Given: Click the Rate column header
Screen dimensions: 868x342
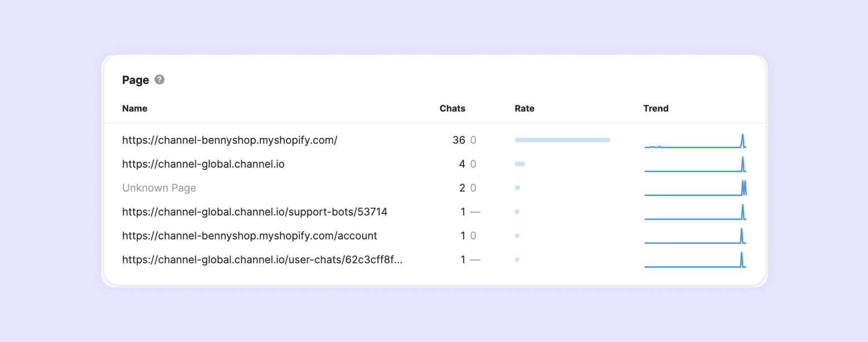Looking at the screenshot, I should tap(524, 109).
